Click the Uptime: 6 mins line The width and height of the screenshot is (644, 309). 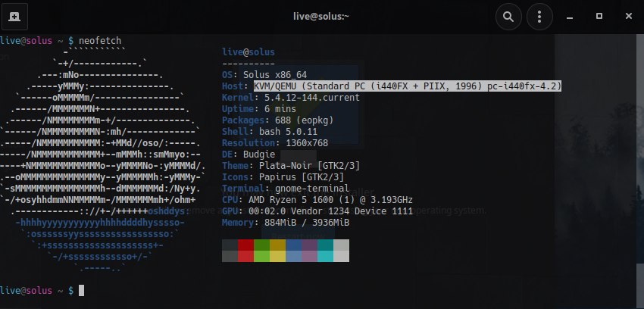point(259,109)
